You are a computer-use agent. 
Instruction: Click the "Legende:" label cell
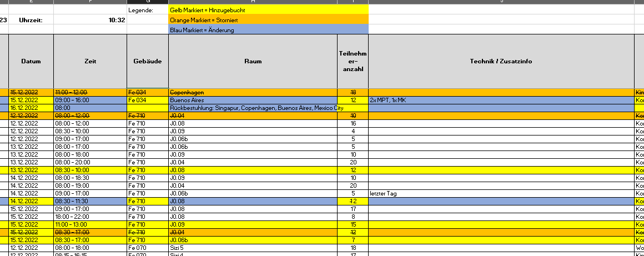[148, 10]
